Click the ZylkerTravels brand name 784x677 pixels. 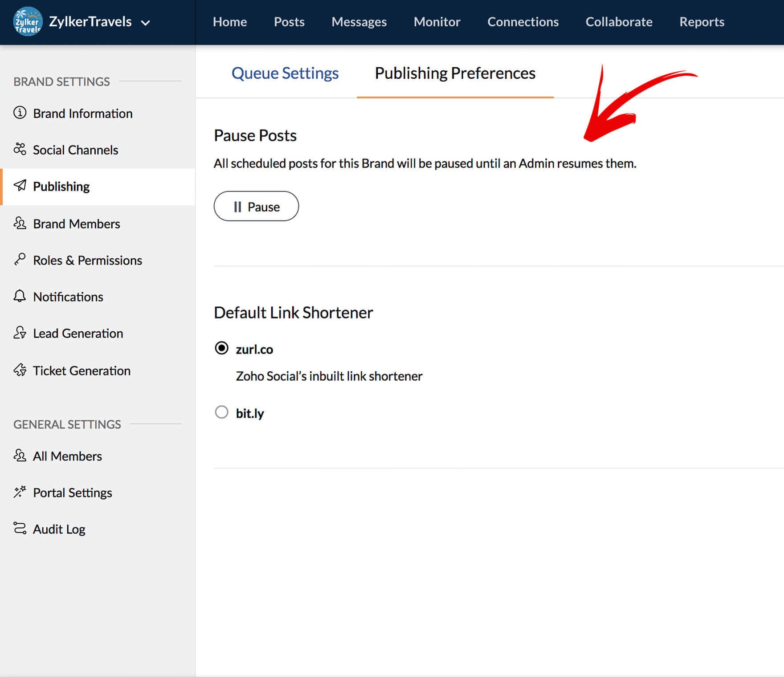(x=90, y=22)
